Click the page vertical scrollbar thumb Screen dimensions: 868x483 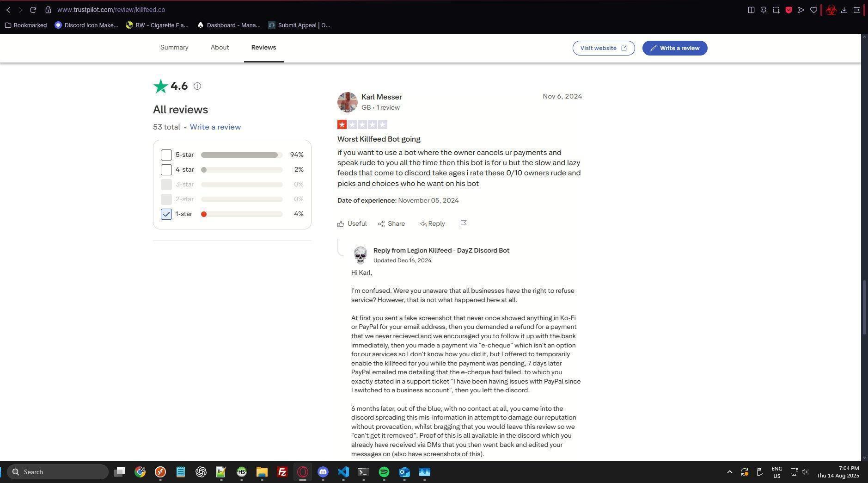[x=864, y=308]
